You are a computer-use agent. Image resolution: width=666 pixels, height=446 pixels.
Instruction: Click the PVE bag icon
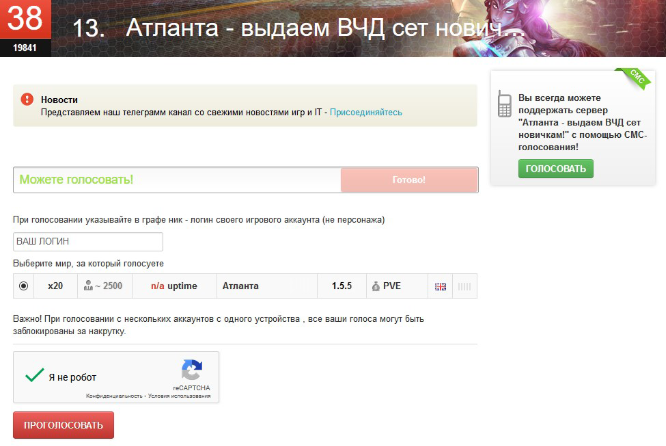[x=375, y=286]
